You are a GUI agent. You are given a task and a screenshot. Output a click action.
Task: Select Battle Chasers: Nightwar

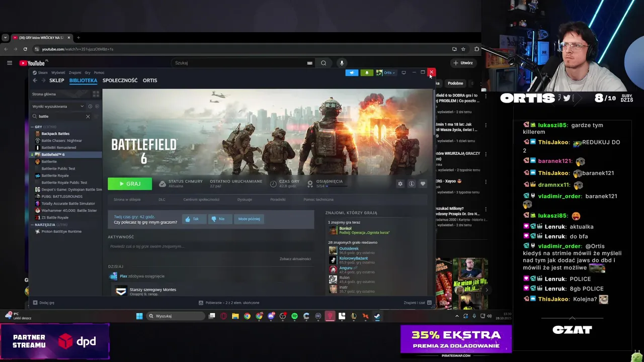pyautogui.click(x=61, y=141)
